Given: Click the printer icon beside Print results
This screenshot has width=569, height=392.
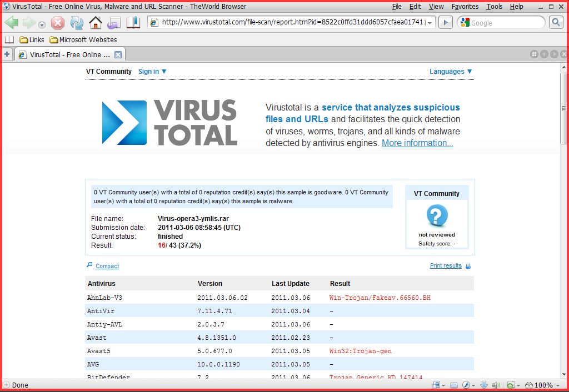Looking at the screenshot, I should point(468,266).
